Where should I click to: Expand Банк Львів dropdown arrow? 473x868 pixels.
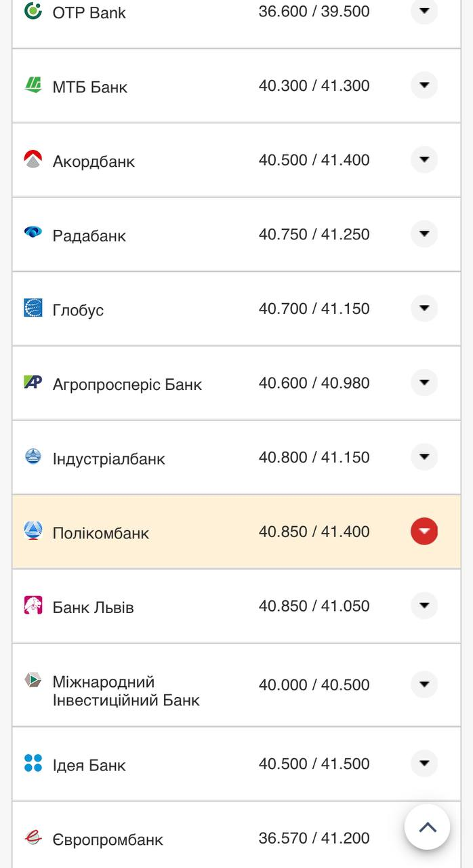[424, 606]
